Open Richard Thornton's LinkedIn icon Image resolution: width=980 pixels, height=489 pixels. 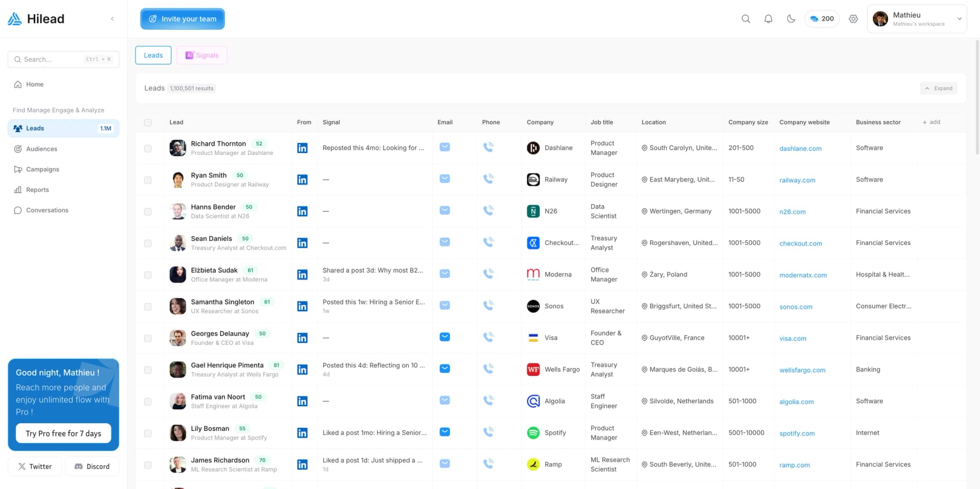click(302, 148)
